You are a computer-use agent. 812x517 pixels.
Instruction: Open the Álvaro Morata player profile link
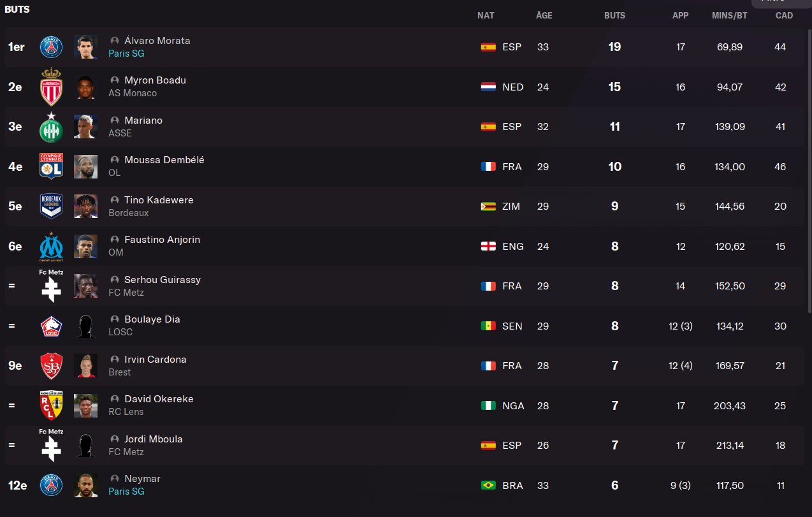(x=157, y=41)
